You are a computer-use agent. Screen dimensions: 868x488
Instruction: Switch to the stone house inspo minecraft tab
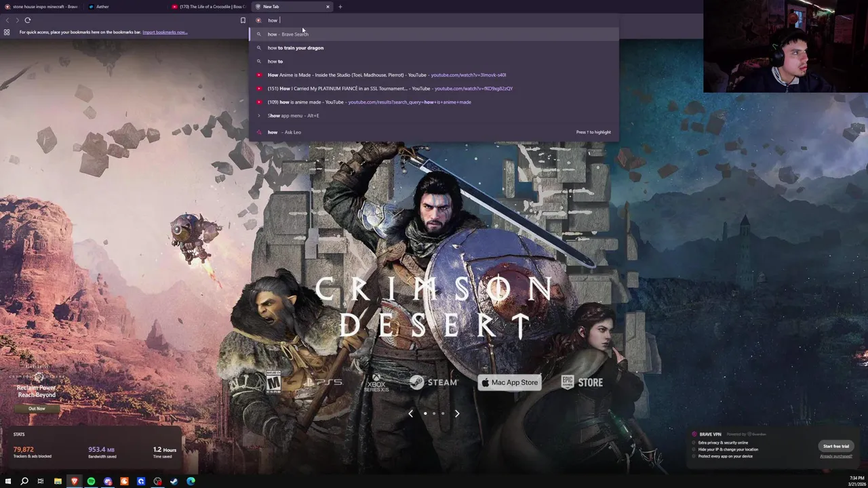[x=42, y=7]
